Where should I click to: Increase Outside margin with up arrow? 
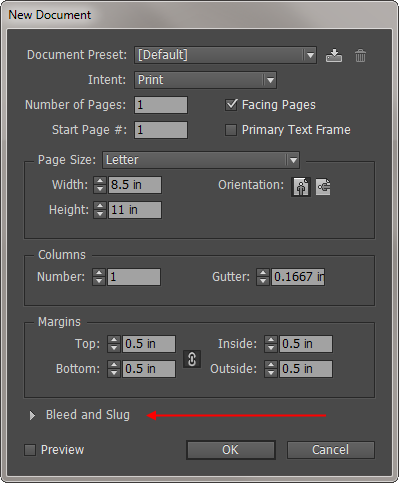[x=271, y=365]
